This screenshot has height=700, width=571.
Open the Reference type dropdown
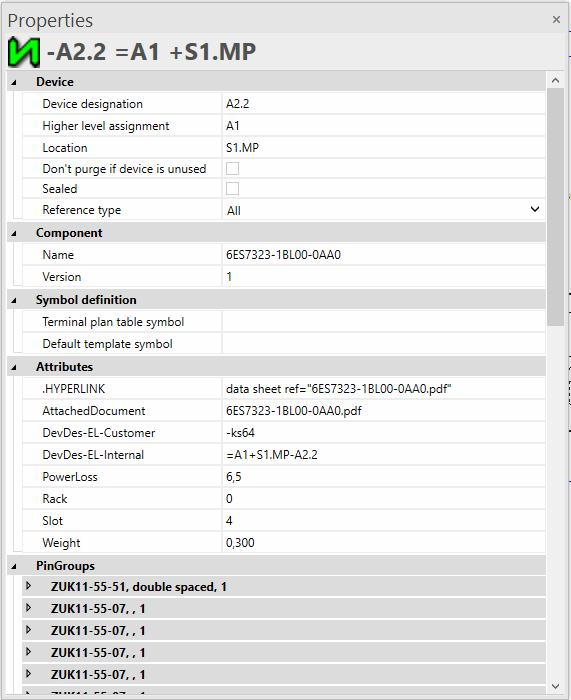(x=383, y=210)
